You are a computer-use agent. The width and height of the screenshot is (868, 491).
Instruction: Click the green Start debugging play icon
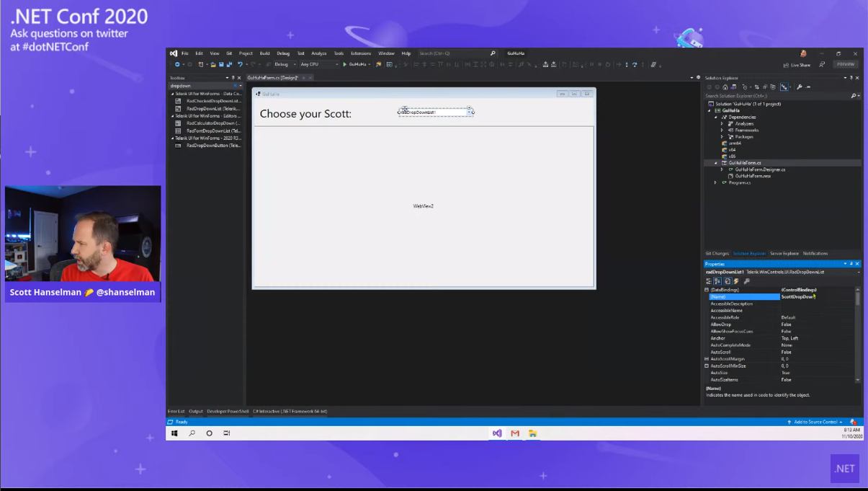(x=345, y=65)
